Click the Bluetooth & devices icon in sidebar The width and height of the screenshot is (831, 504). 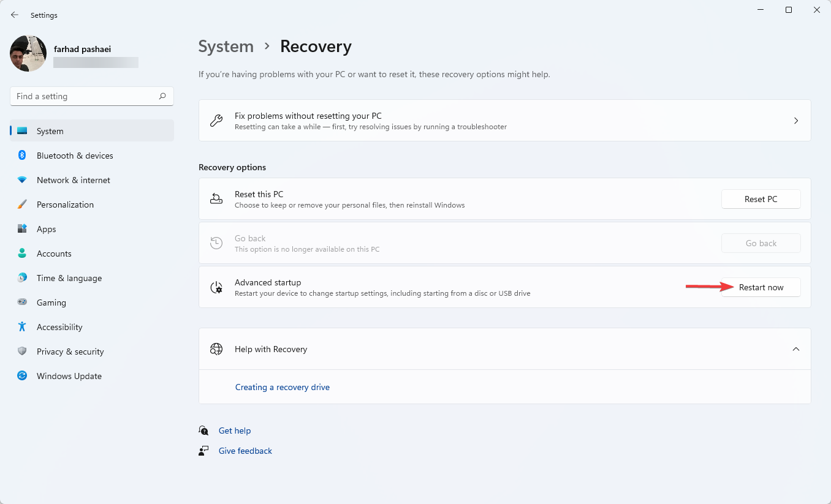click(22, 156)
